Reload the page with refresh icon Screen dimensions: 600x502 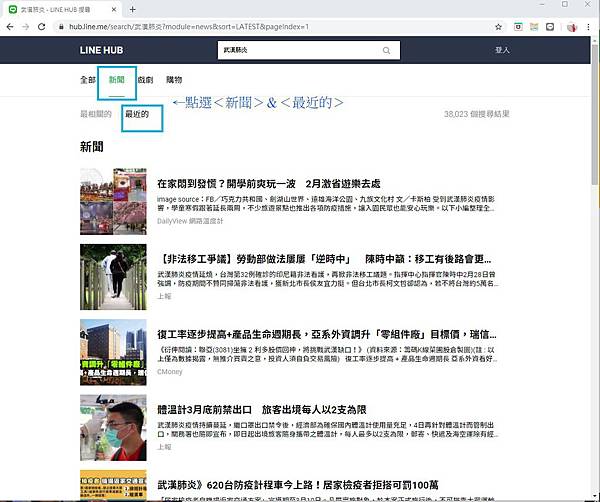pos(42,27)
